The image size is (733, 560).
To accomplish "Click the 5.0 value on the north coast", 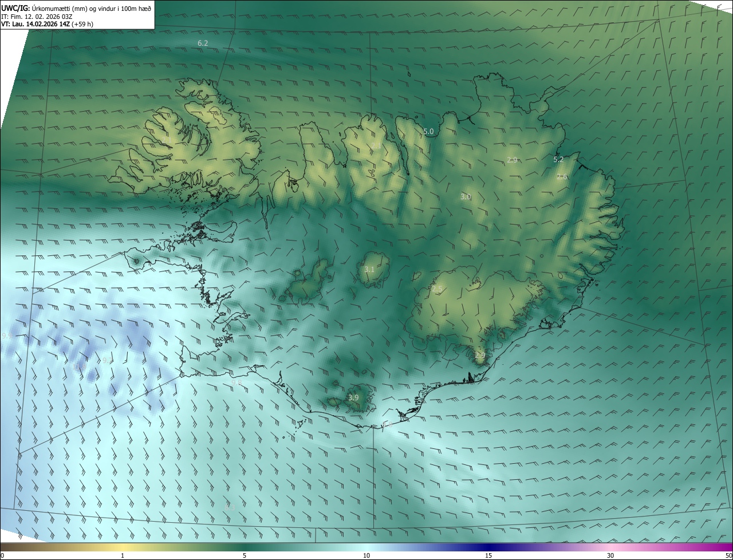I will (428, 132).
